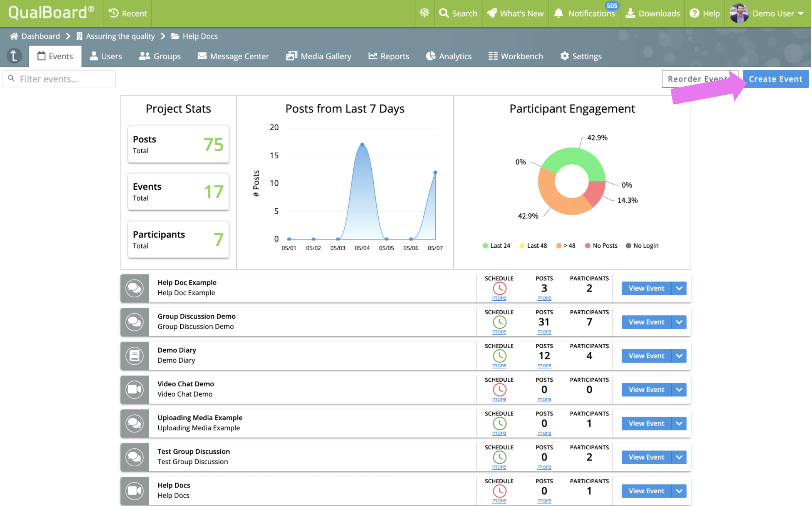This screenshot has width=812, height=506.
Task: Click the fingerprint icon in top bar
Action: point(424,13)
